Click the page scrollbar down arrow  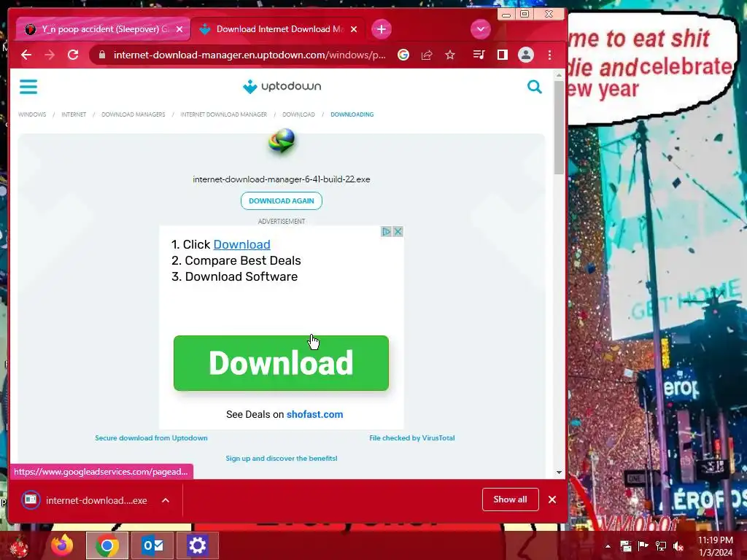click(559, 472)
